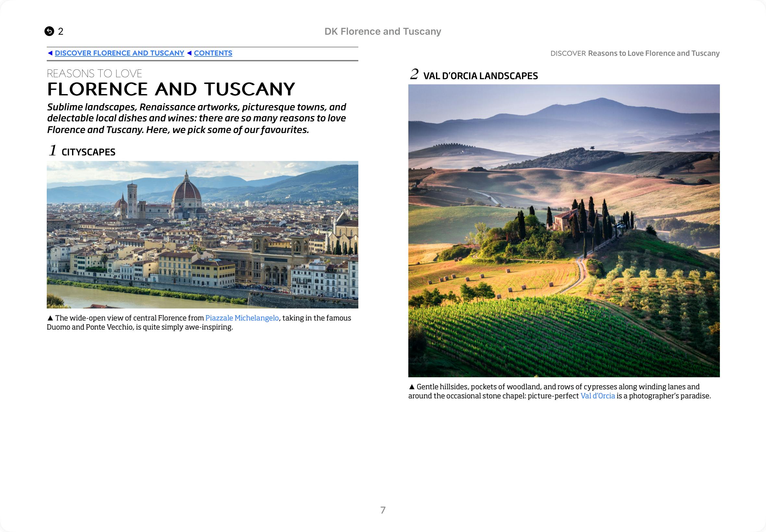This screenshot has width=766, height=532.
Task: Click the caption triangle under the Val d'Orcia photo
Action: click(x=412, y=387)
